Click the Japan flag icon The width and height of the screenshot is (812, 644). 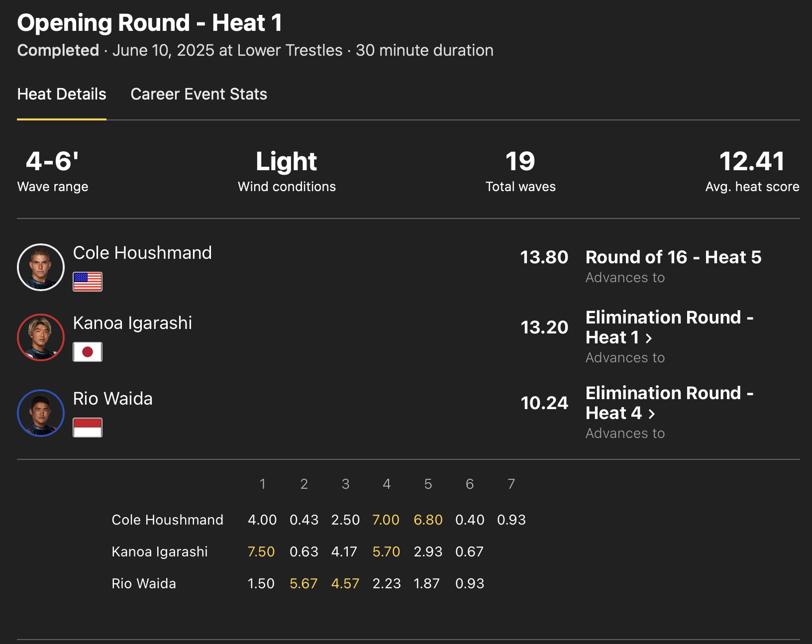tap(88, 352)
